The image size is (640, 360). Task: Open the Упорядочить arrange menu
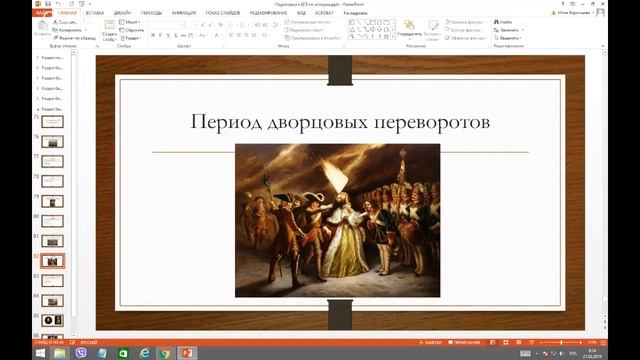tap(409, 29)
